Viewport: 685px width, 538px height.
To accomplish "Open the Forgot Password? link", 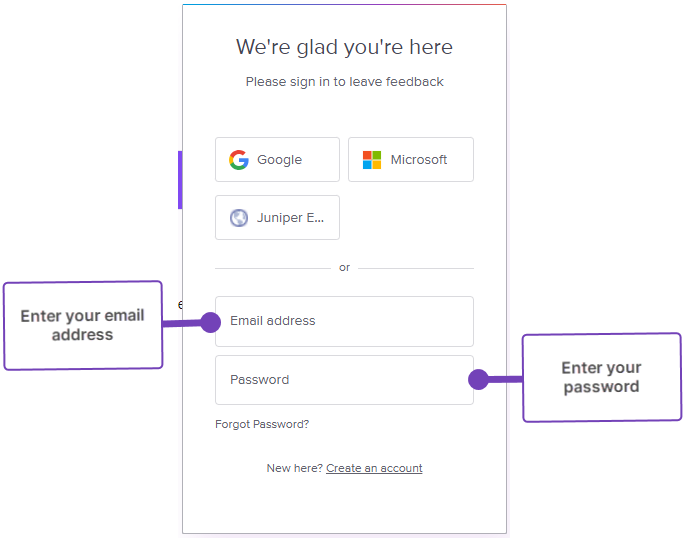I will (262, 424).
